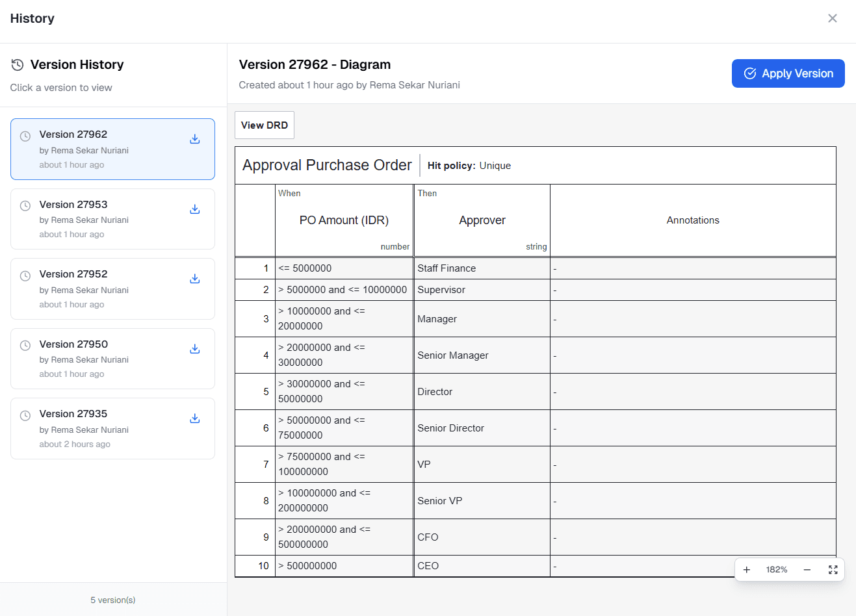This screenshot has height=616, width=856.
Task: Click the Approval Purchase Order title
Action: (x=327, y=165)
